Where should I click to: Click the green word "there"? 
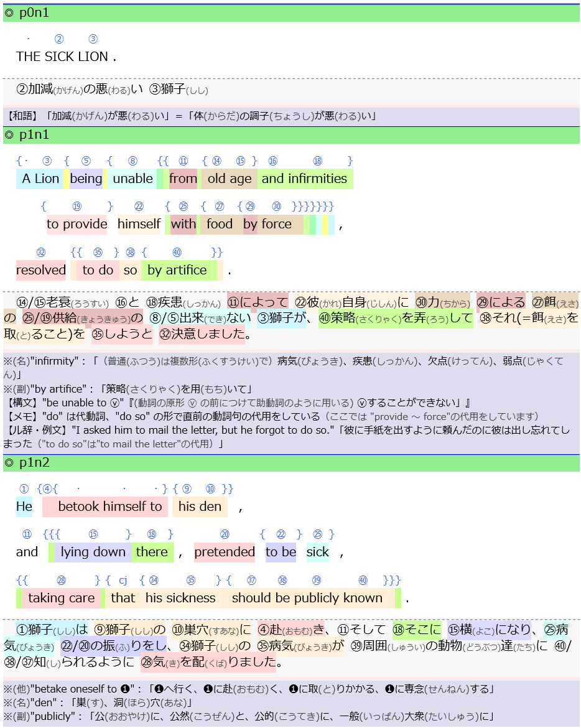point(152,552)
